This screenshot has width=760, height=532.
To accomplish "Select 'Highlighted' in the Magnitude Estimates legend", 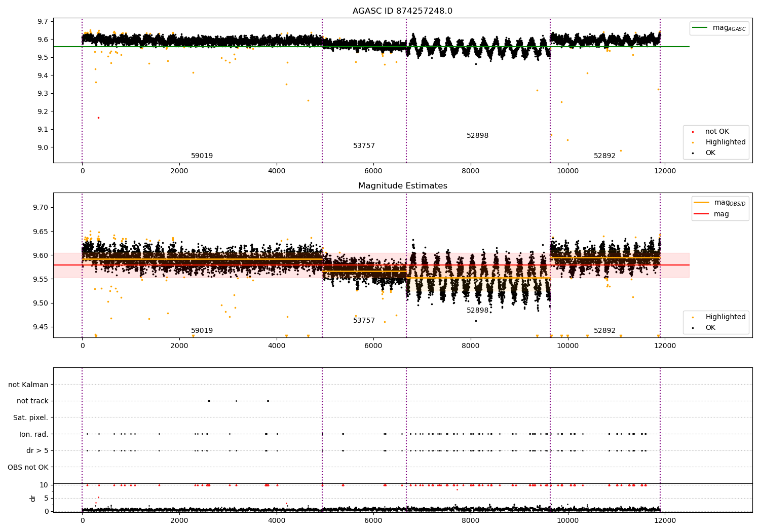I will 726,317.
